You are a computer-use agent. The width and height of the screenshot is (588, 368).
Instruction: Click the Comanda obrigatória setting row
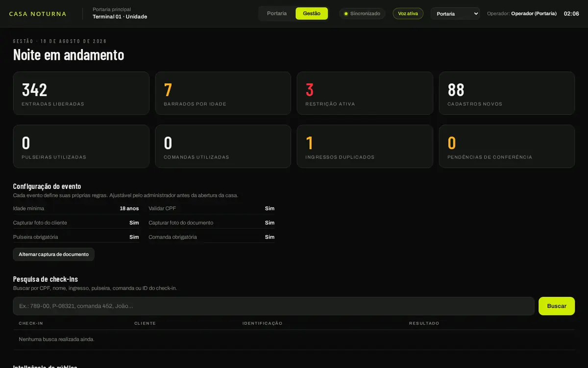point(212,237)
